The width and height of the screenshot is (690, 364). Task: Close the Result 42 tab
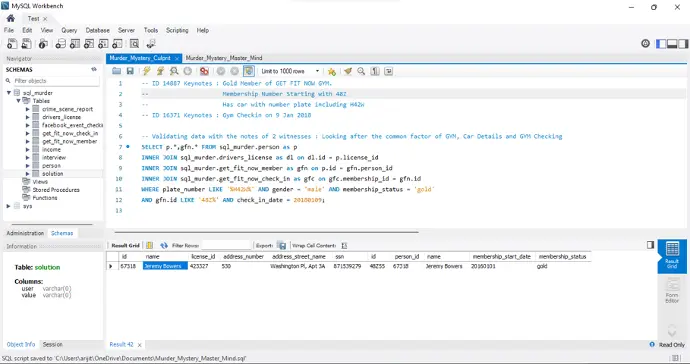pos(139,345)
